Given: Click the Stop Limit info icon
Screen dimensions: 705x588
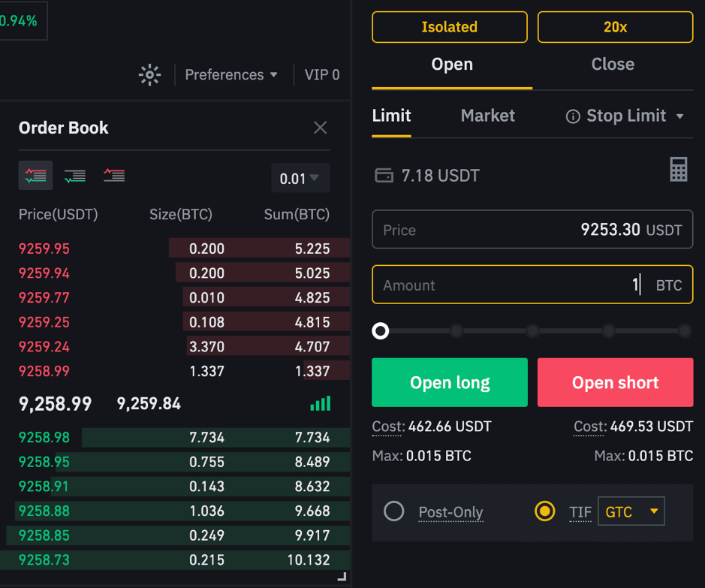Looking at the screenshot, I should (573, 116).
